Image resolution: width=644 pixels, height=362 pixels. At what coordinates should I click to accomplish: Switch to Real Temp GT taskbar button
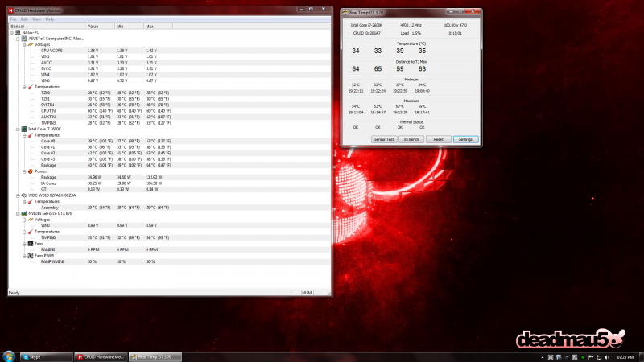[155, 357]
